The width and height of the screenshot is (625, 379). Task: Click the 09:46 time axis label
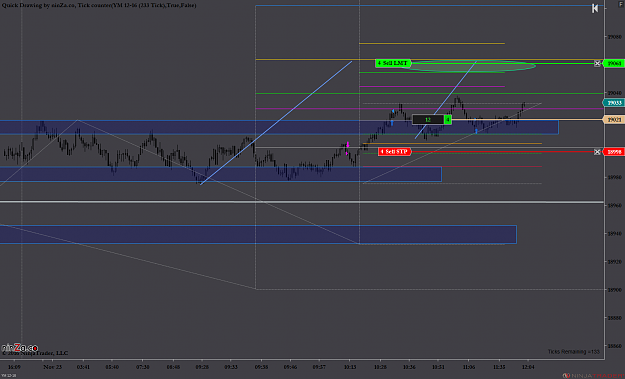tap(291, 367)
